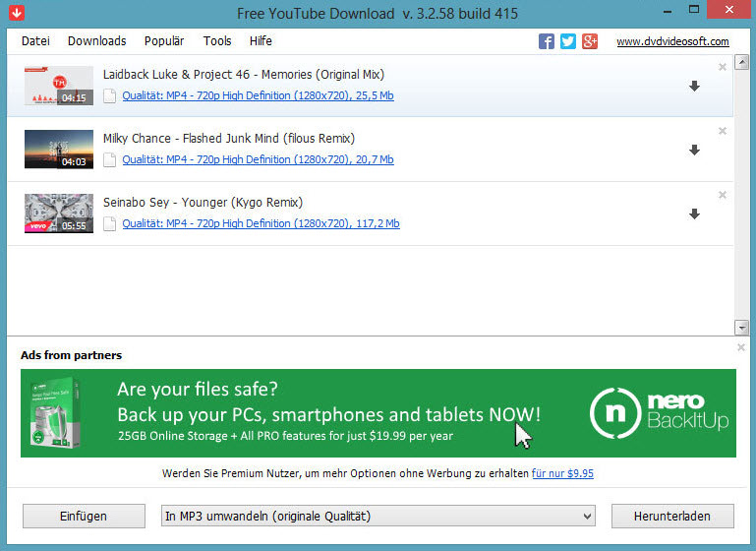The image size is (756, 551).
Task: Click the Einfügen button
Action: [84, 517]
